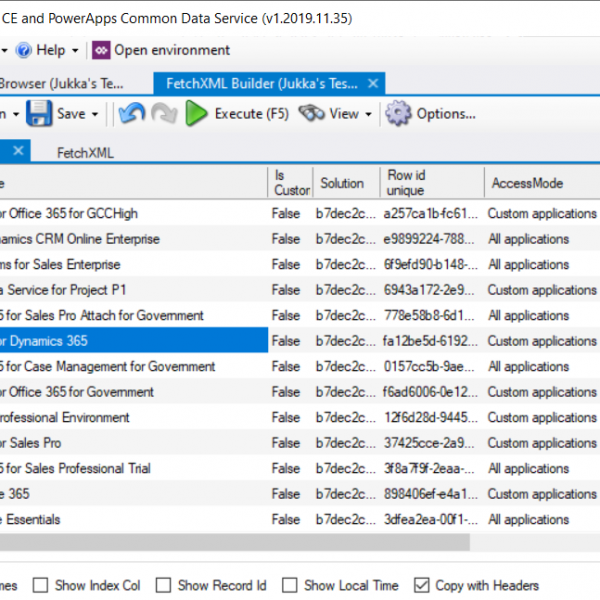
Task: Sort by the Is Custom column header
Action: [292, 183]
